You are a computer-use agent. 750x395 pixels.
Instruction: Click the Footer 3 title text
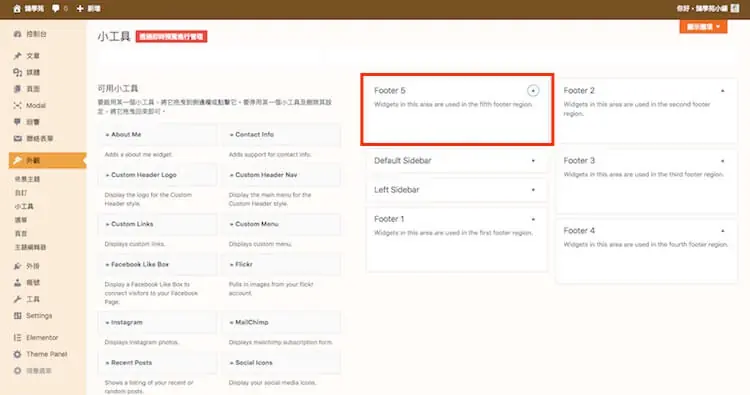(579, 161)
